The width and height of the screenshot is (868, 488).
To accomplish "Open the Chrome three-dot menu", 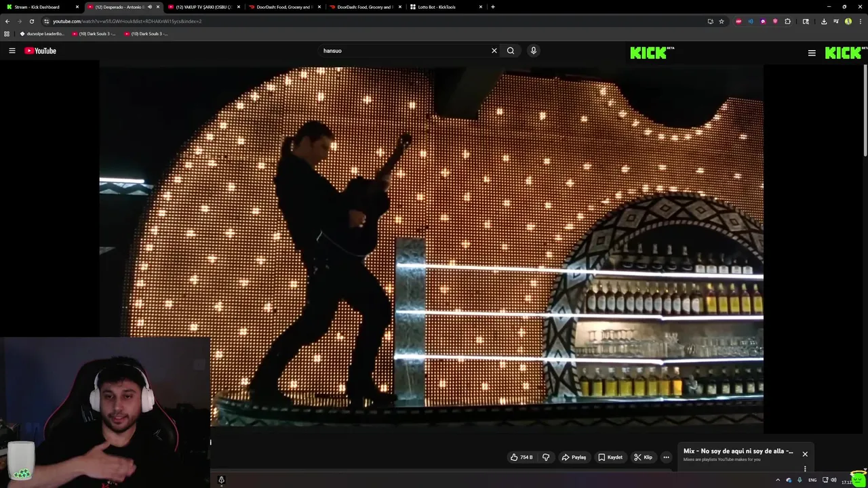I will (861, 21).
